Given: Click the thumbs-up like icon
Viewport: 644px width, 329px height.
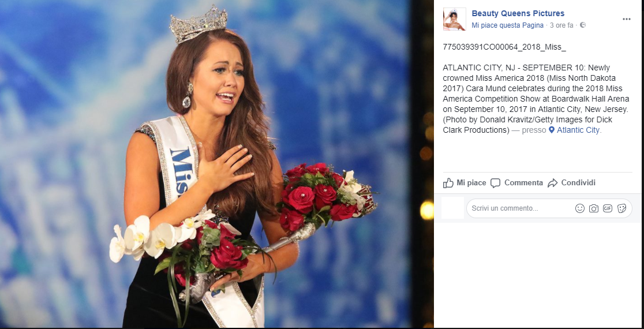Looking at the screenshot, I should (448, 183).
